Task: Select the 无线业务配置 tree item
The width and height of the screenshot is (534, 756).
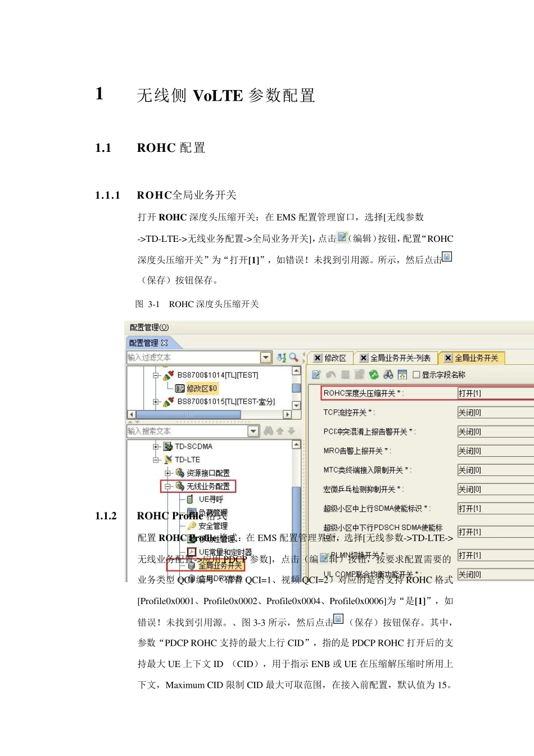Action: coord(208,486)
